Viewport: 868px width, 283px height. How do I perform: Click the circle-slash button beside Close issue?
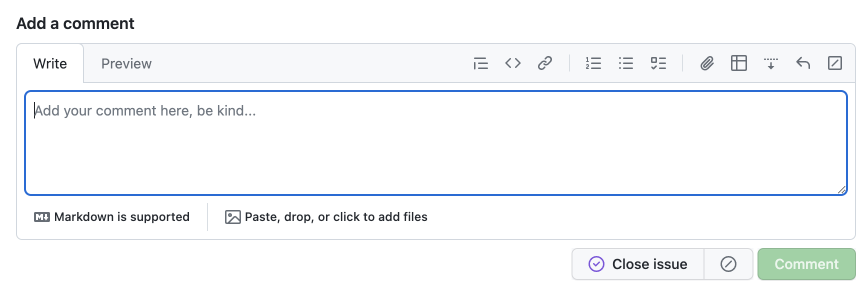(728, 264)
